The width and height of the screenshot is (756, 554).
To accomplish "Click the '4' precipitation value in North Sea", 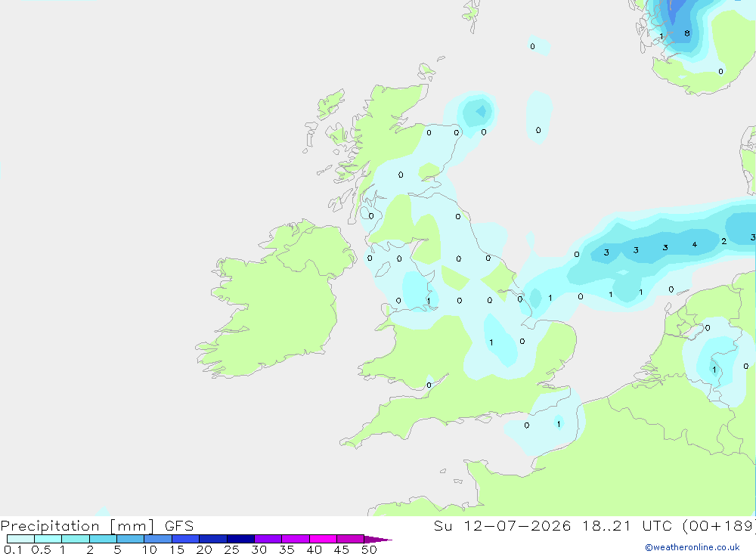I will pyautogui.click(x=694, y=244).
